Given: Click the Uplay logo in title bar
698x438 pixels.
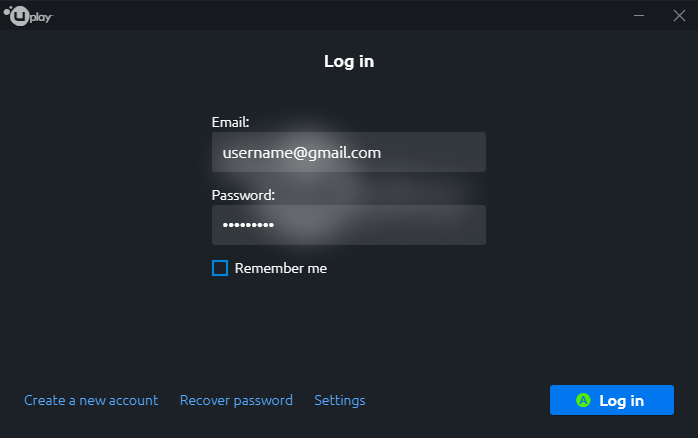Looking at the screenshot, I should 28,16.
